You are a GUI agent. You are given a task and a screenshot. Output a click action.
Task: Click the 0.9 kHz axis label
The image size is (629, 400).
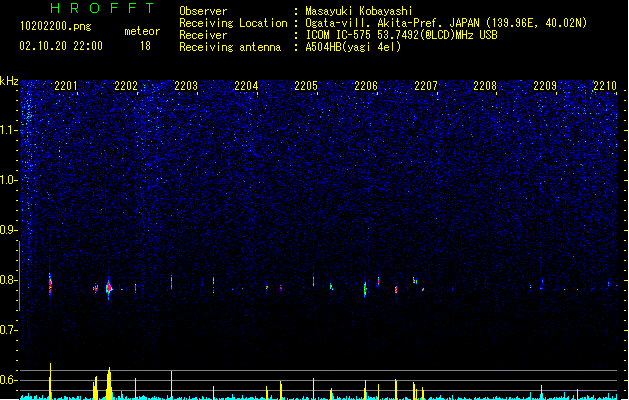tap(9, 230)
